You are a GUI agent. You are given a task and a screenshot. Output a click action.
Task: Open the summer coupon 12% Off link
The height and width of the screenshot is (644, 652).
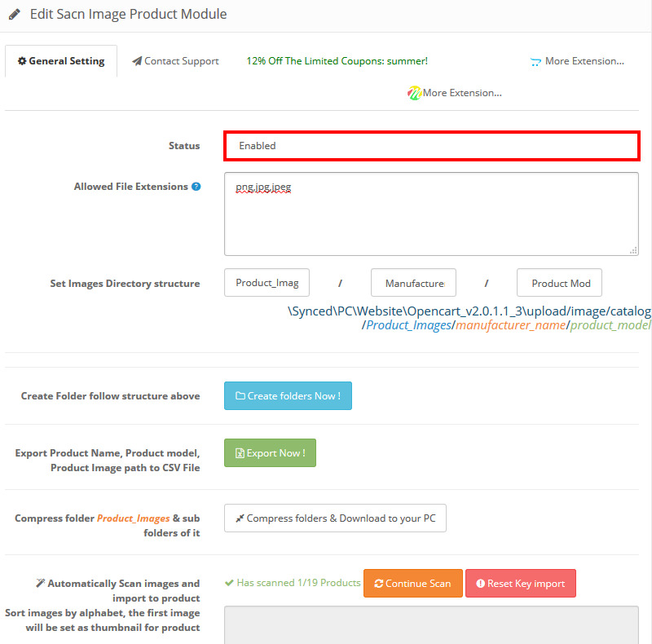(x=337, y=61)
